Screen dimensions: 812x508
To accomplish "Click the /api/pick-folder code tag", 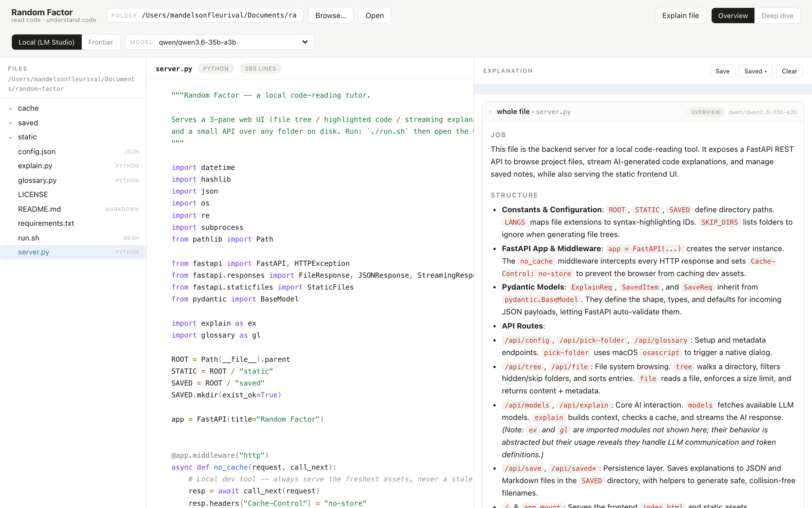I will 592,340.
